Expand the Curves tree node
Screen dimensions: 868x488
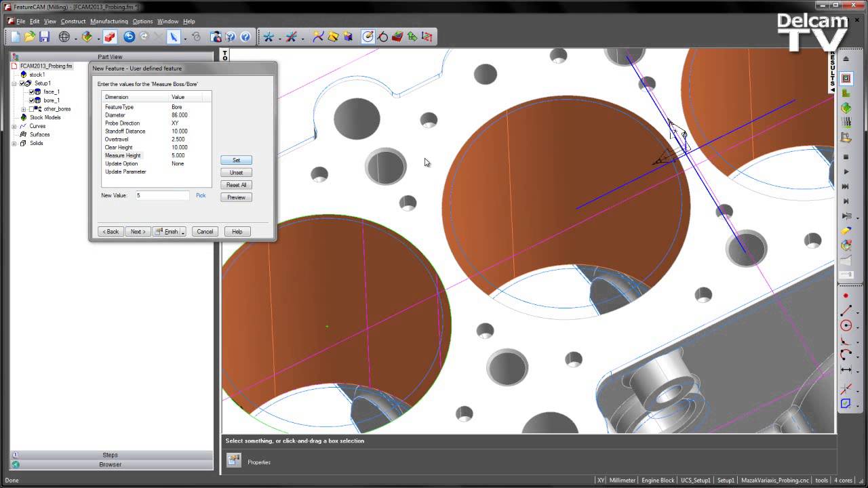[x=14, y=126]
